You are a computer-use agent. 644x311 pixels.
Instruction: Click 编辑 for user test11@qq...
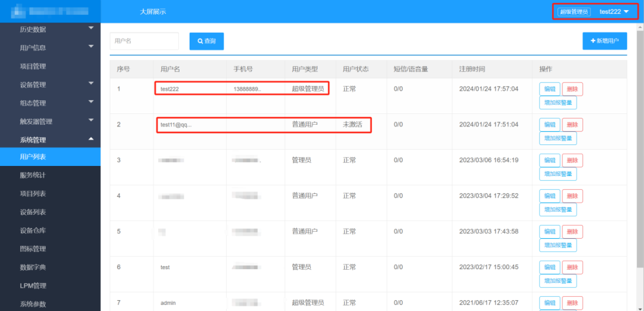pos(550,125)
